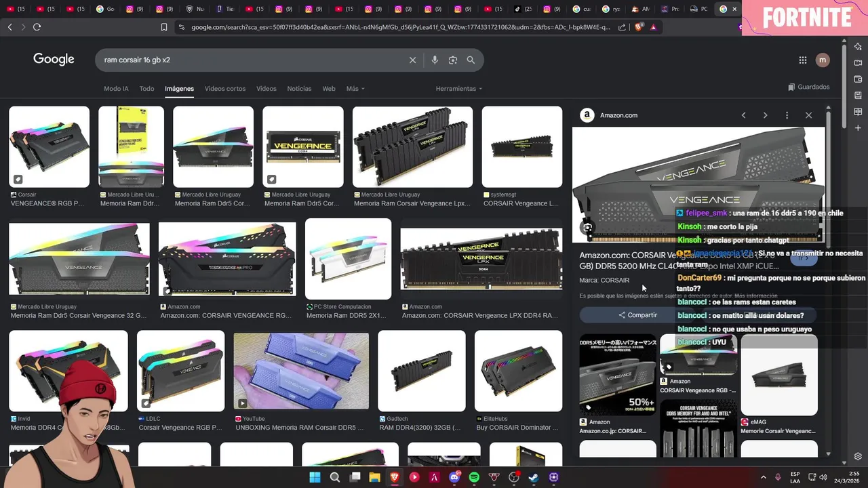
Task: Open Steam from taskbar
Action: pyautogui.click(x=534, y=477)
